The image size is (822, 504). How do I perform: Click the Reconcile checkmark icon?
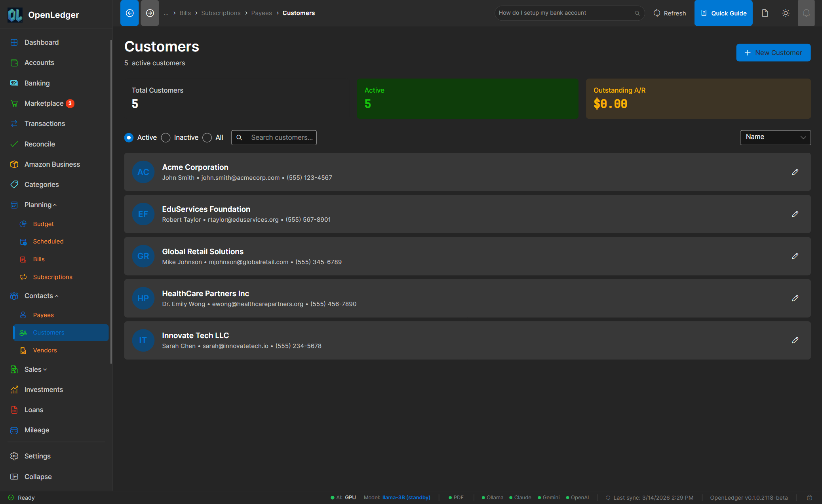pyautogui.click(x=14, y=144)
